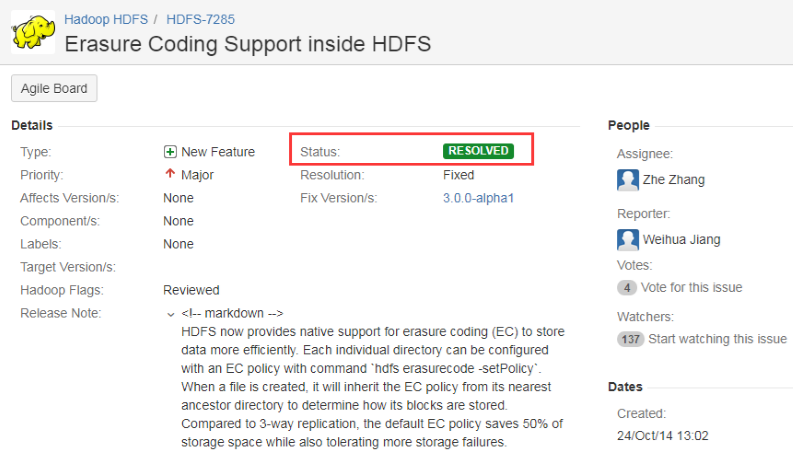Click Weihua Jiang's avatar icon
This screenshot has height=454, width=793.
(628, 239)
